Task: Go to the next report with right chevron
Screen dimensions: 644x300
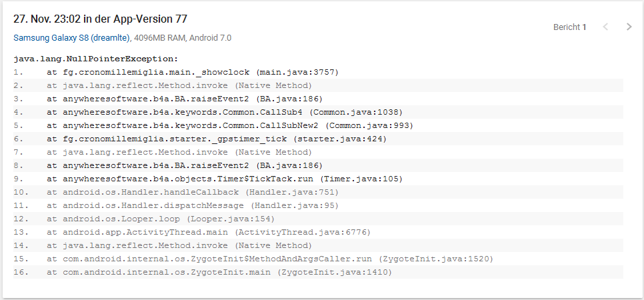Action: pos(629,27)
